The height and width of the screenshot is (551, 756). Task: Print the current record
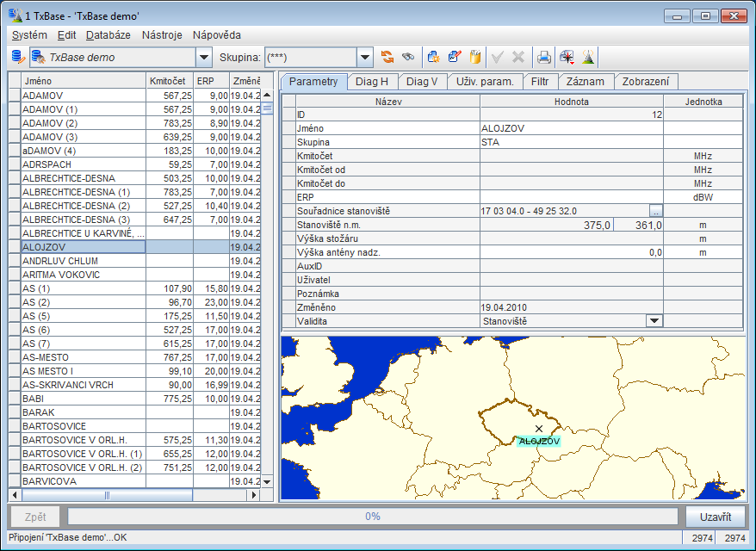coord(543,55)
